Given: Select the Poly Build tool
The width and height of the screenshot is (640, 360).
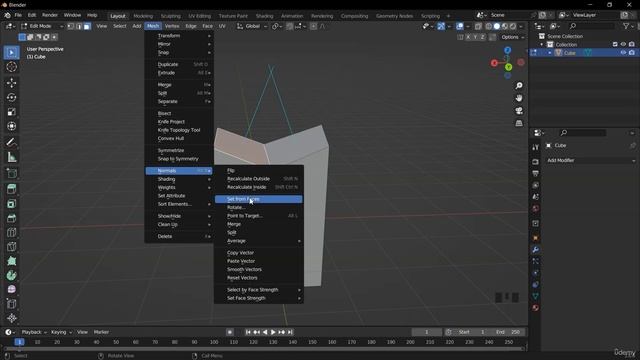Looking at the screenshot, I should pyautogui.click(x=11, y=261).
